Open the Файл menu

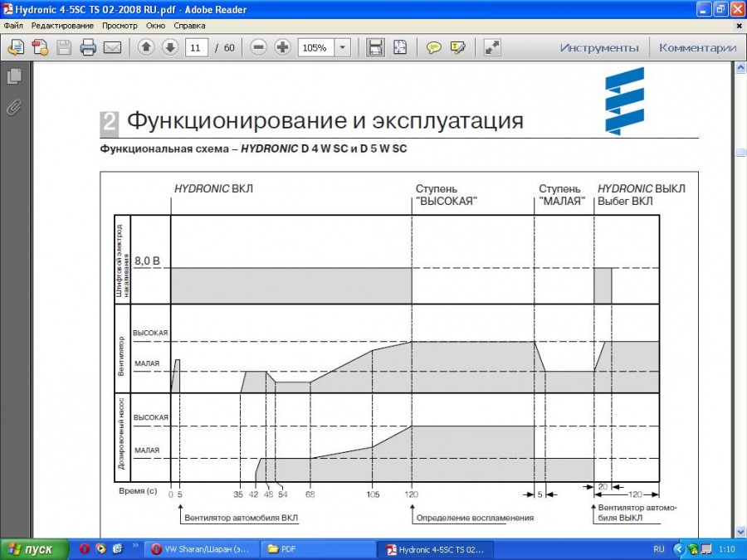[x=13, y=26]
